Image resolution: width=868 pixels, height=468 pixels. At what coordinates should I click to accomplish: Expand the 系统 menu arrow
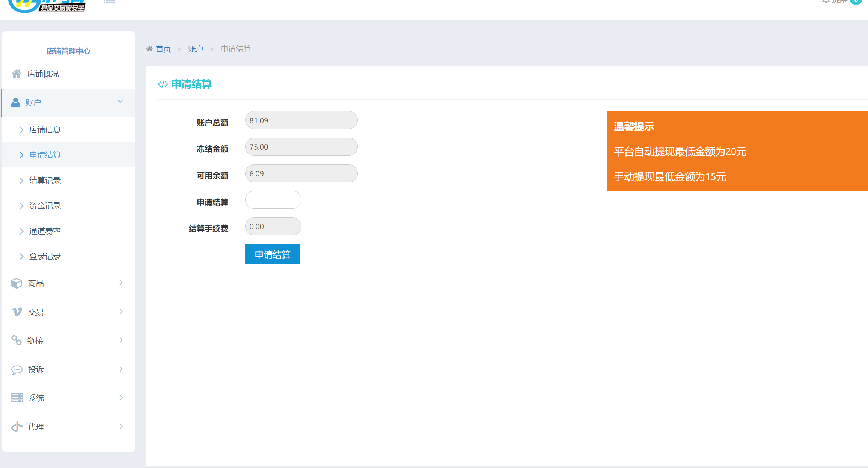click(121, 398)
